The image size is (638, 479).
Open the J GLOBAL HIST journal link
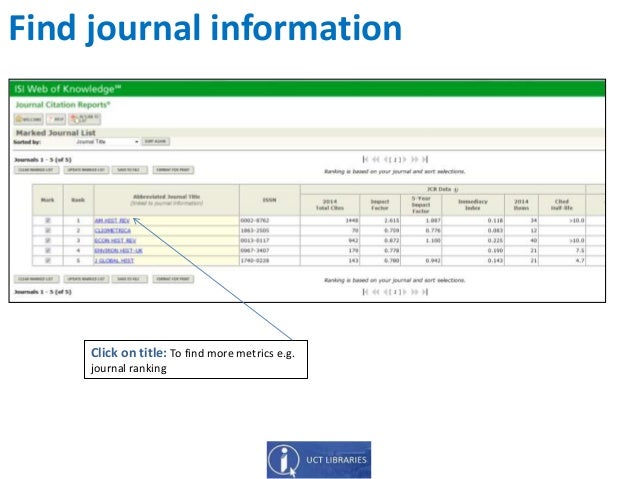[114, 260]
